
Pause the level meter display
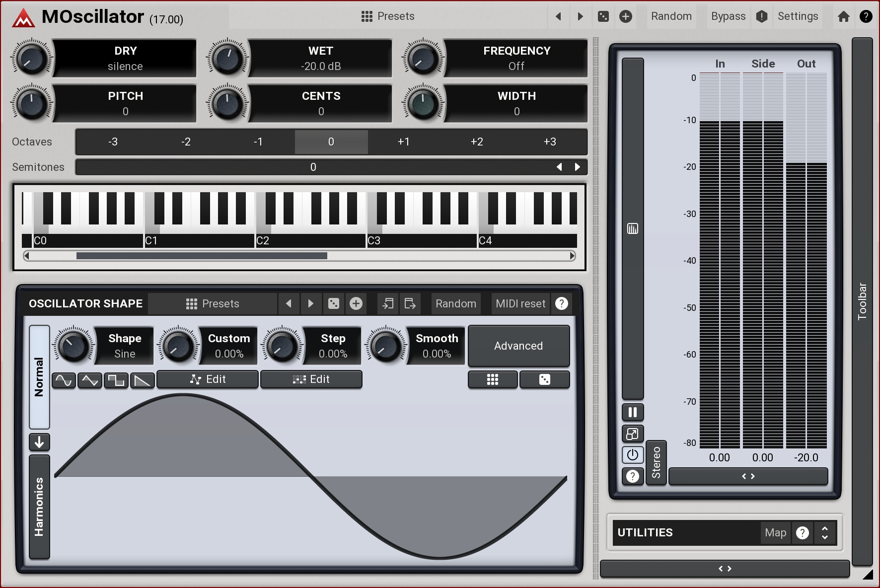pyautogui.click(x=632, y=412)
